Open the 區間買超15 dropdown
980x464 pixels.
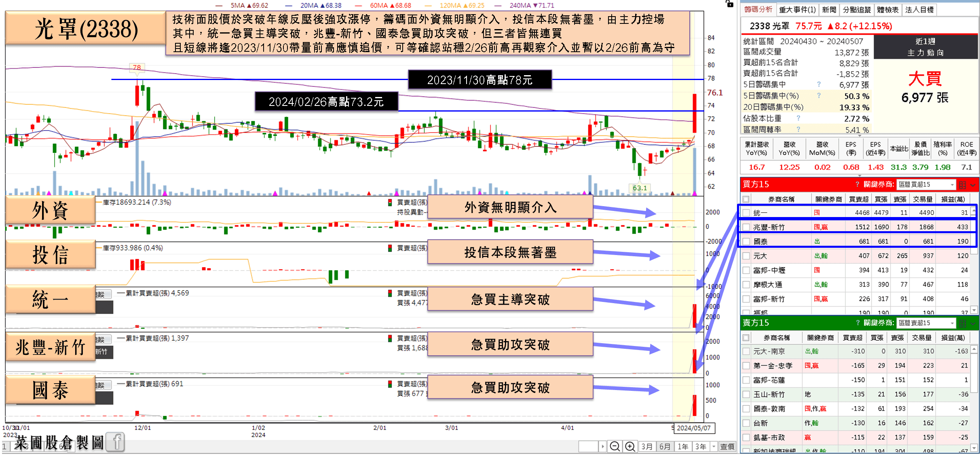tap(926, 185)
